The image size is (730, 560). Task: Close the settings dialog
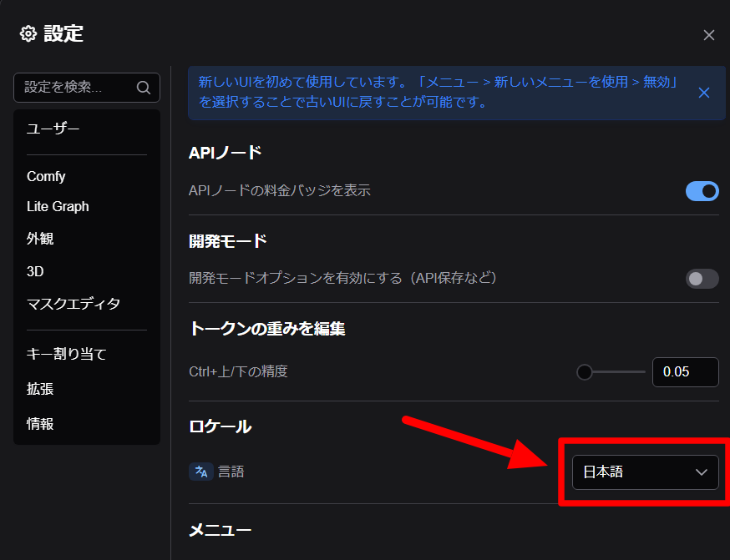(708, 35)
